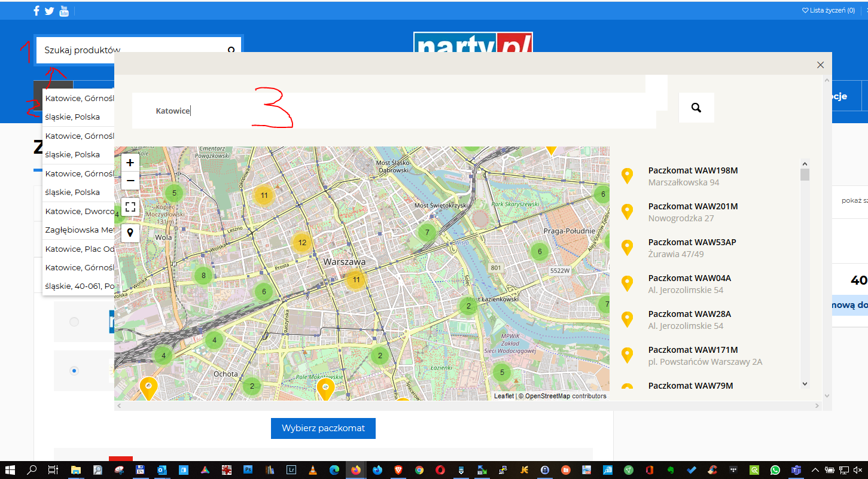
Task: Open VLC media player from taskbar
Action: [313, 470]
